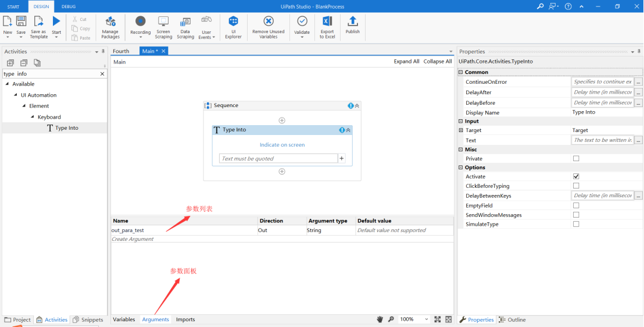This screenshot has width=644, height=327.
Task: Switch to the Outline tab
Action: pyautogui.click(x=512, y=319)
